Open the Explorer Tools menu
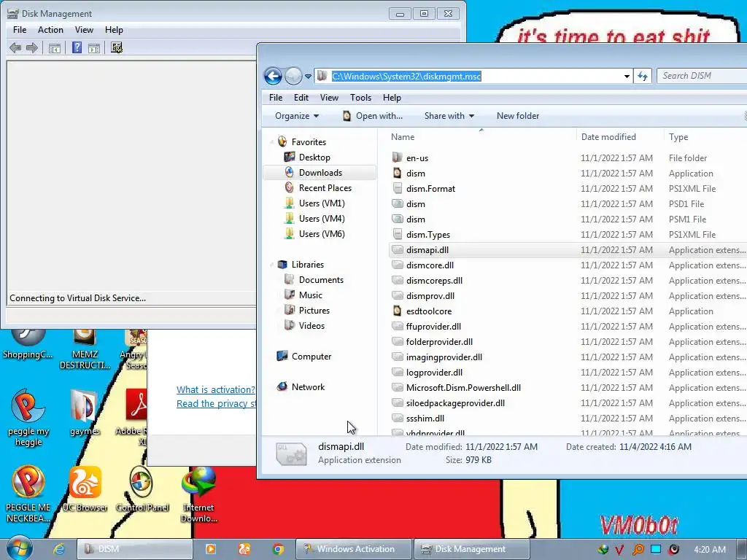This screenshot has width=747, height=560. click(360, 98)
